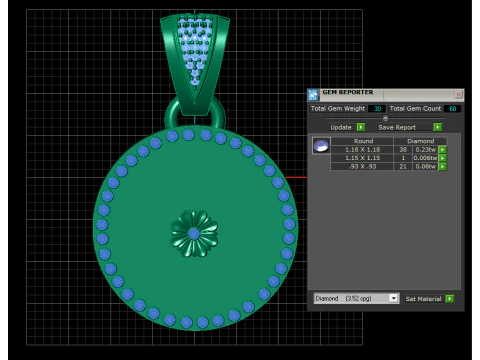Click the Set Material label

(423, 299)
